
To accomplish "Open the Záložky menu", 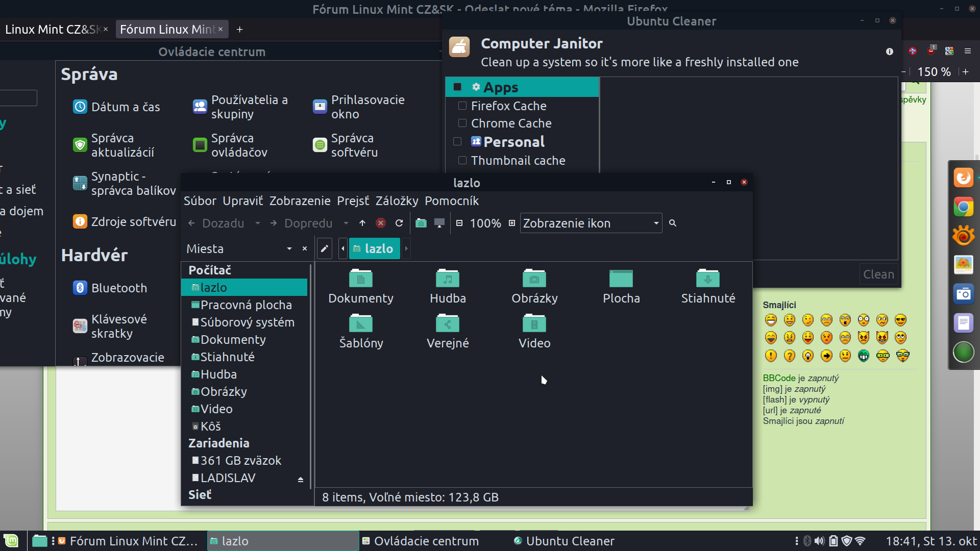I will click(x=397, y=201).
